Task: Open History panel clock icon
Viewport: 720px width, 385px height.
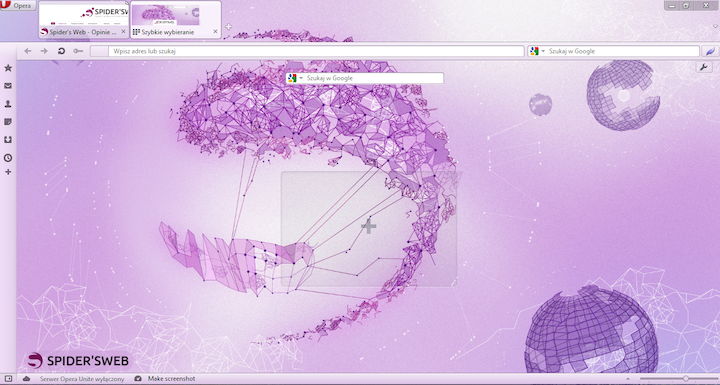Action: coord(8,158)
